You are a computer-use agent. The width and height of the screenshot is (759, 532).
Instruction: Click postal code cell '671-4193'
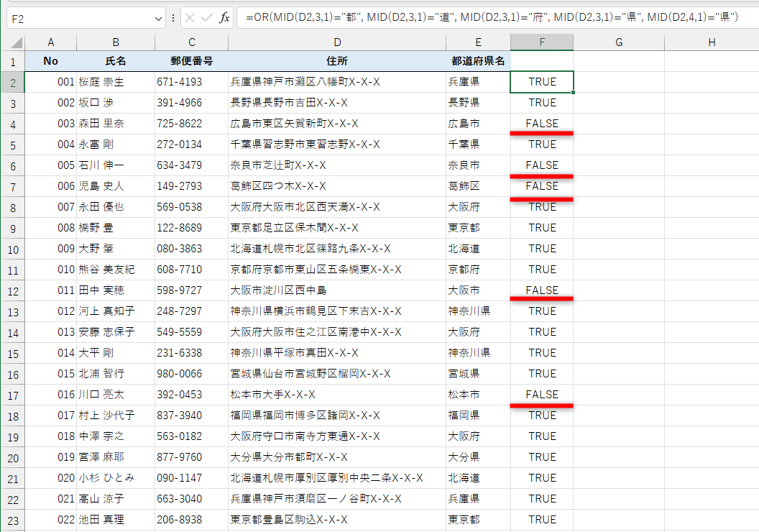(192, 82)
